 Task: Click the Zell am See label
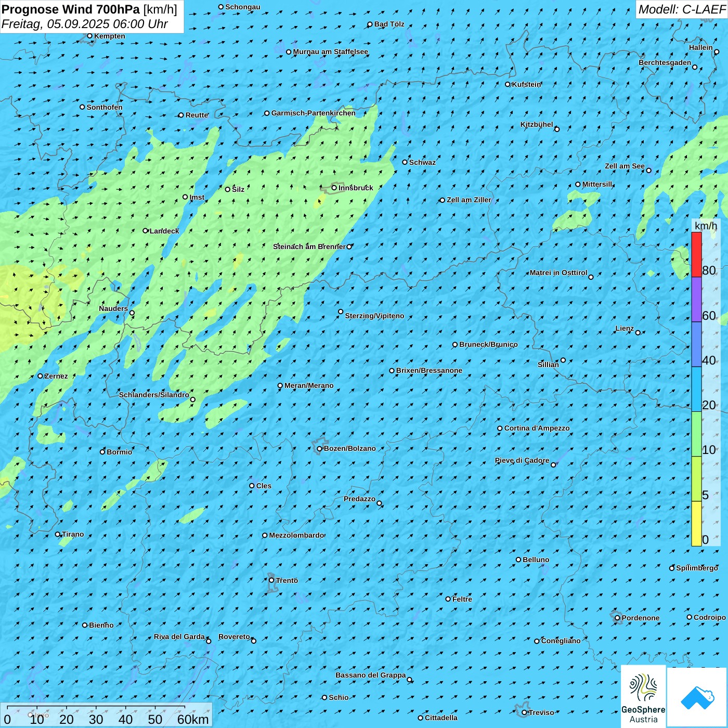(625, 166)
